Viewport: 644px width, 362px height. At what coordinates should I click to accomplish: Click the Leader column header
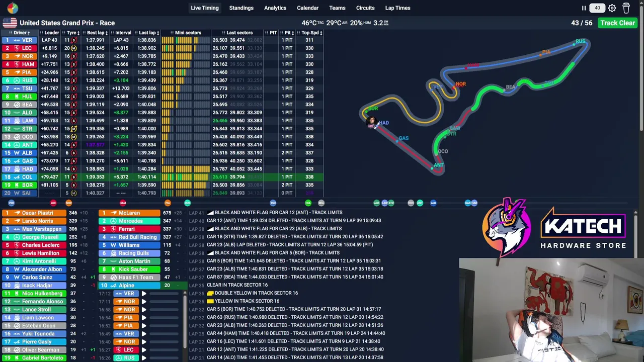pyautogui.click(x=49, y=33)
